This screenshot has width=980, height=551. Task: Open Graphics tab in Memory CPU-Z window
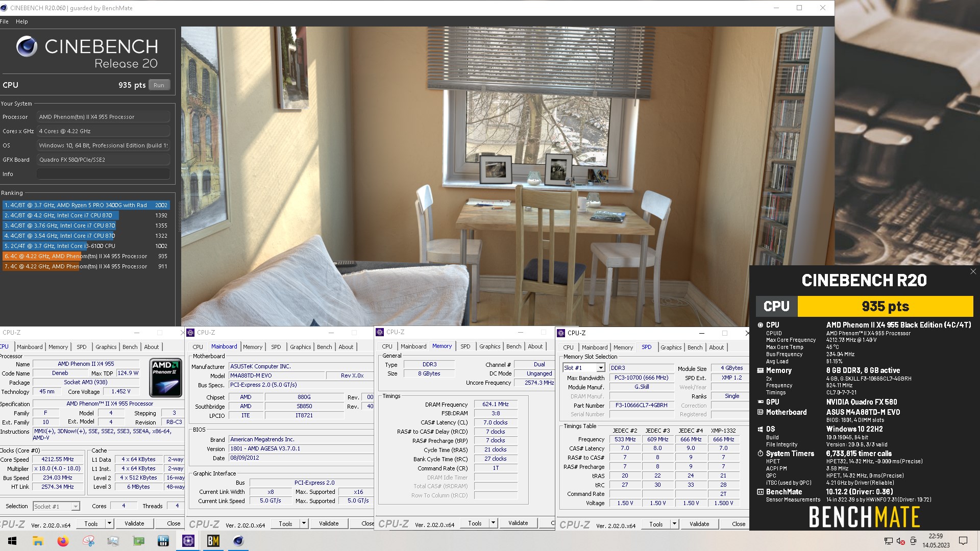click(489, 346)
